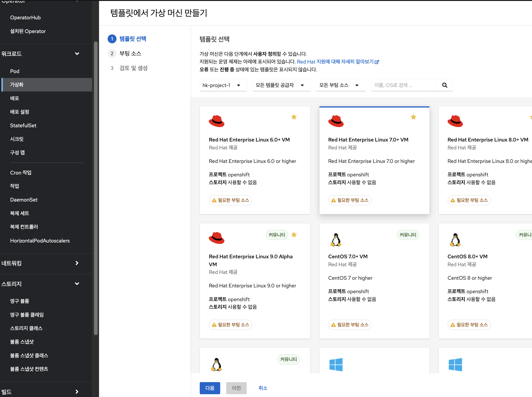The width and height of the screenshot is (532, 397).
Task: Click 커뮤니티 label on RHEL 9.0 Alpha card
Action: coord(277,235)
